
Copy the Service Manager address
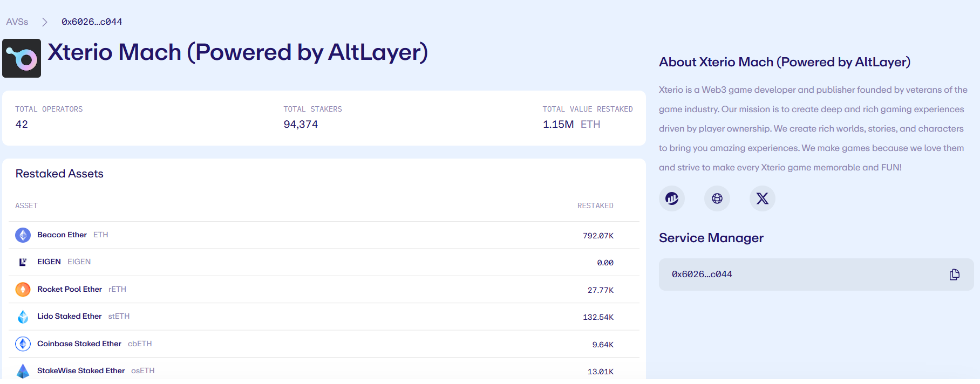(954, 275)
